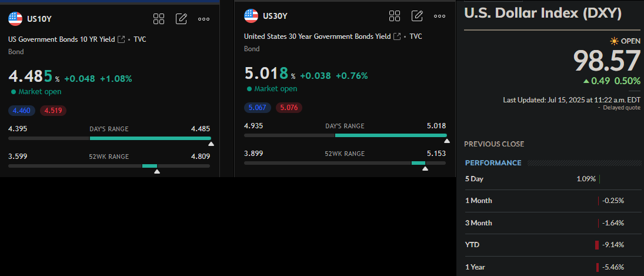
Task: Click the US30Y 52WK range bar
Action: pyautogui.click(x=345, y=163)
